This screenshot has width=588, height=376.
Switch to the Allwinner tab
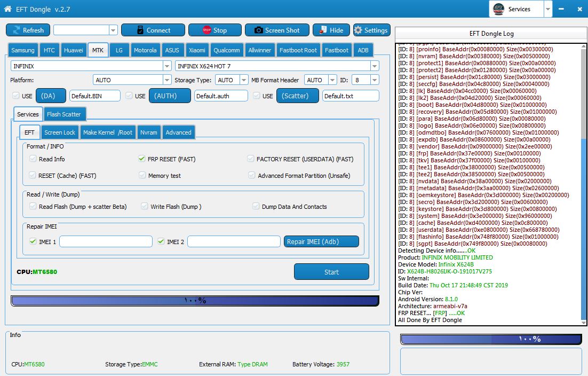(x=259, y=50)
